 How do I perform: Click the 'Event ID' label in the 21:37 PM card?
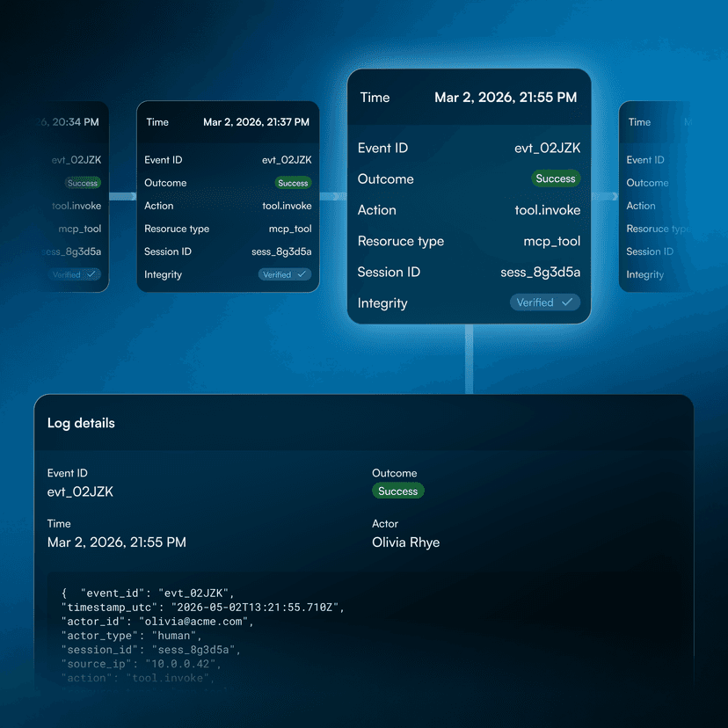[163, 160]
